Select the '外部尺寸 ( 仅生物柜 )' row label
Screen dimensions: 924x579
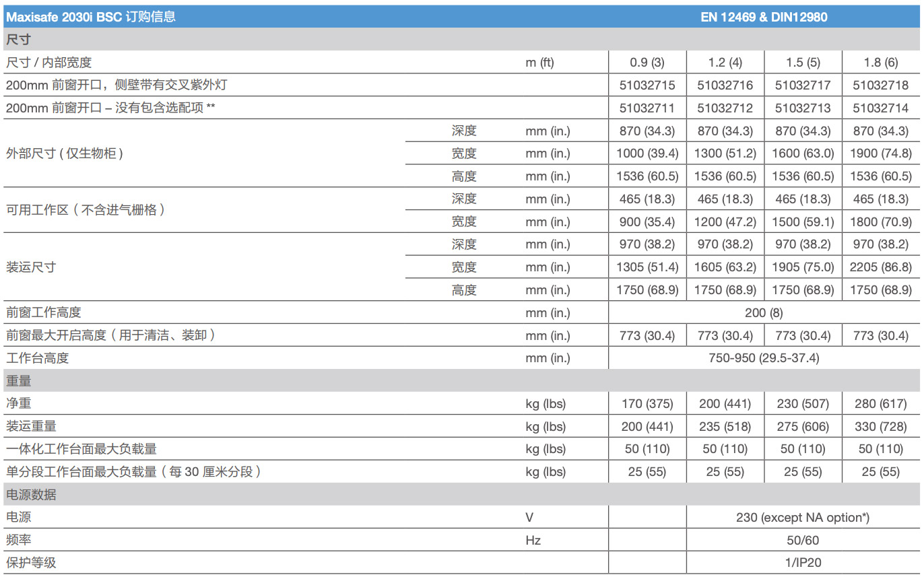(x=65, y=154)
